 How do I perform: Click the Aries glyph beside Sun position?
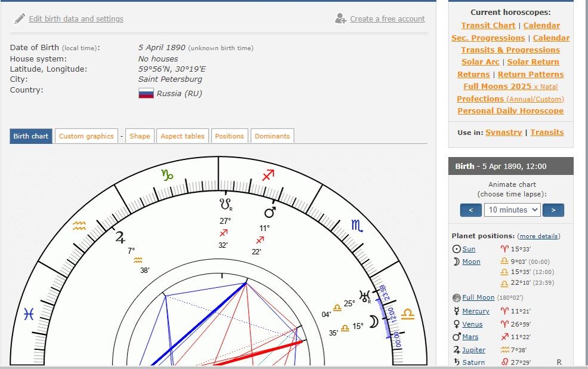[x=505, y=249]
